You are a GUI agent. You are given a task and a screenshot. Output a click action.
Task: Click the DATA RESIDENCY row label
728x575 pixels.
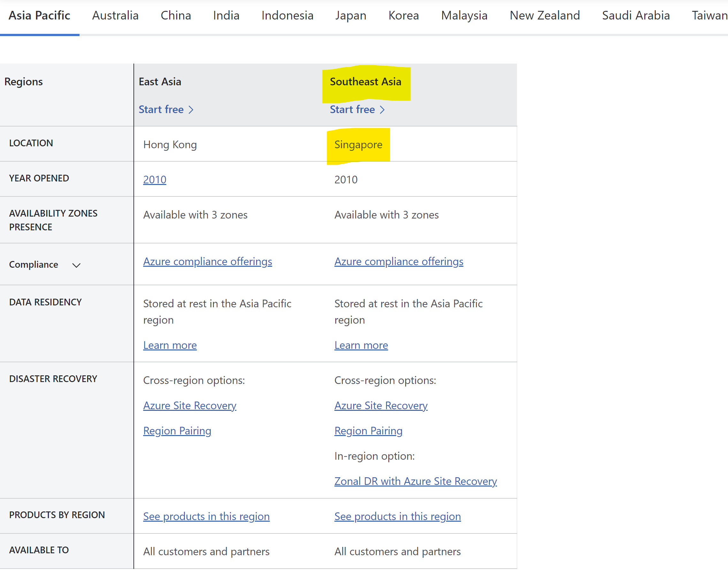click(45, 302)
